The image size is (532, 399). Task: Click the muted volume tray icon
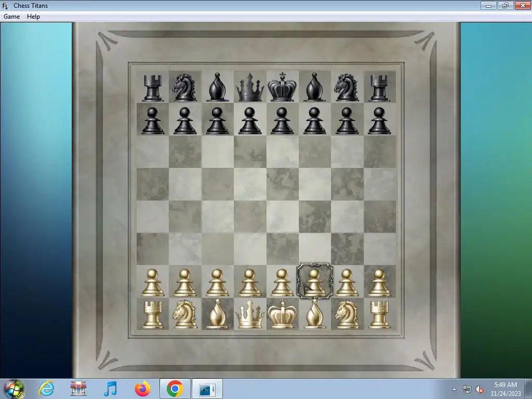tap(480, 390)
